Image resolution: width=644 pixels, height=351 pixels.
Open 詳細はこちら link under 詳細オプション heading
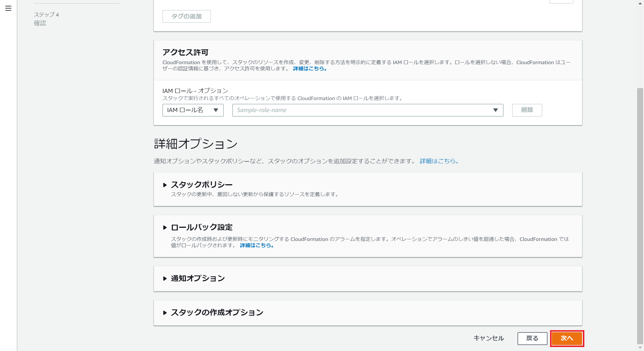click(x=439, y=161)
